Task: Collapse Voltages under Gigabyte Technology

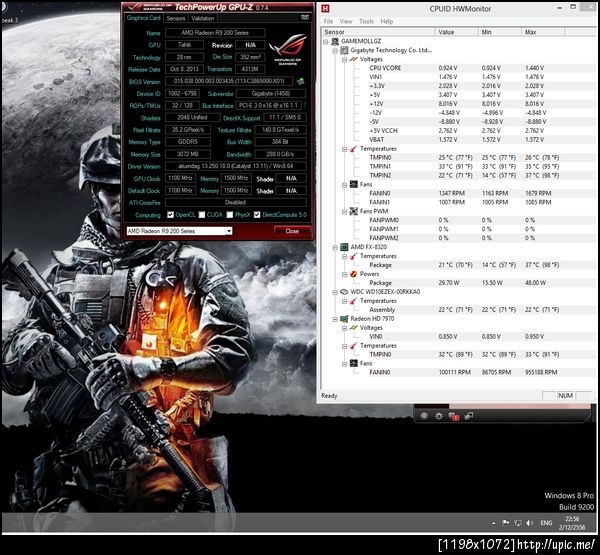Action: point(344,60)
